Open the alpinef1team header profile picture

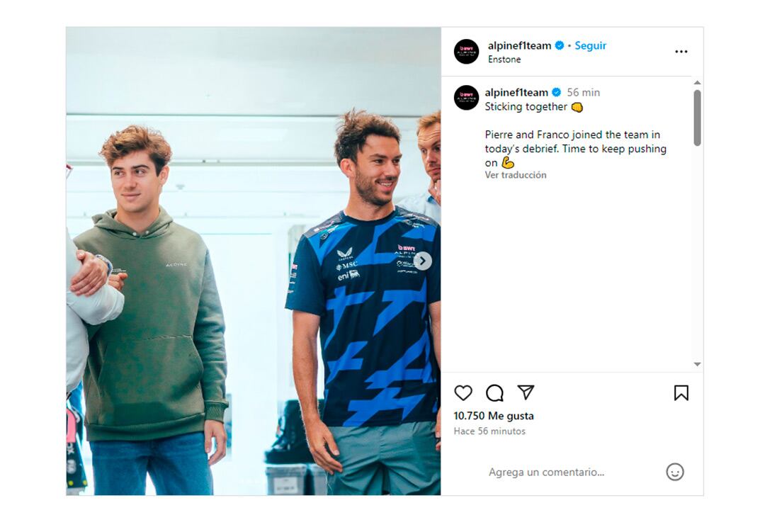coord(466,52)
